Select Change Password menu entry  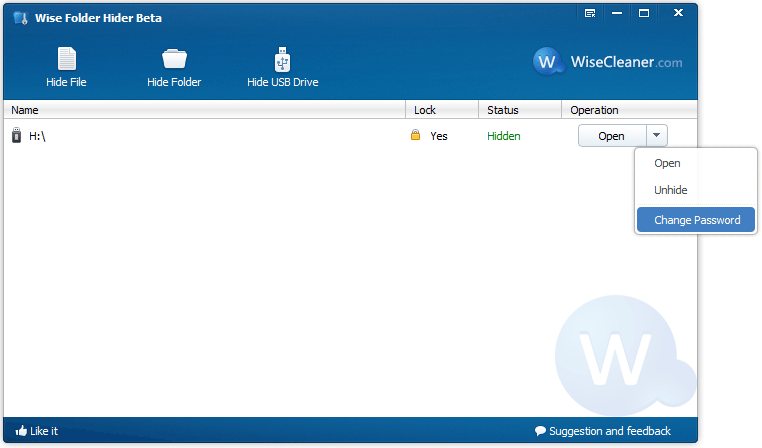696,220
